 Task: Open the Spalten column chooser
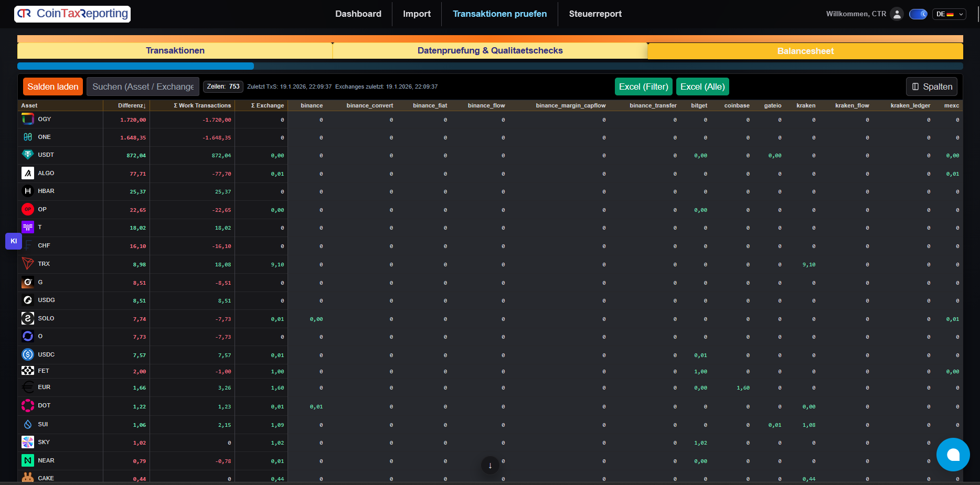(932, 87)
